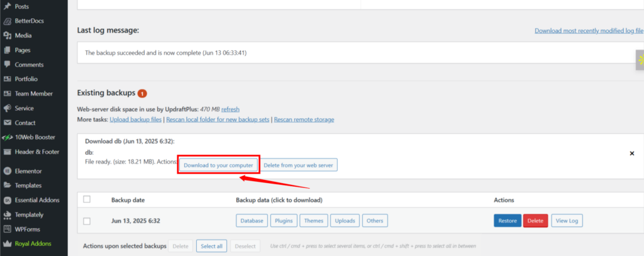Open the Templates menu item
The image size is (644, 256).
click(28, 186)
